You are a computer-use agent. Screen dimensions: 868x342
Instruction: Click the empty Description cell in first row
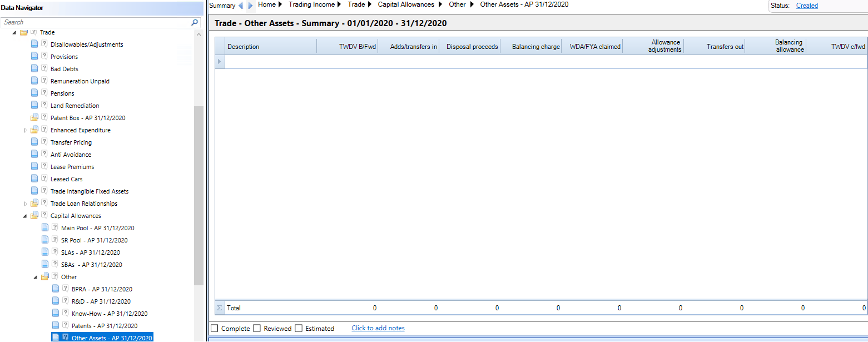pos(271,62)
